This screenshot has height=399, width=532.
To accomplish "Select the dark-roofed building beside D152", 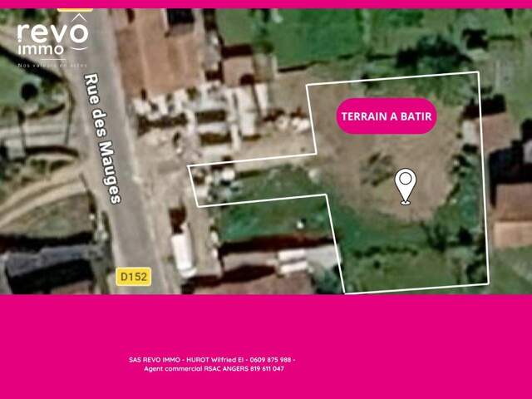I will point(51,269).
